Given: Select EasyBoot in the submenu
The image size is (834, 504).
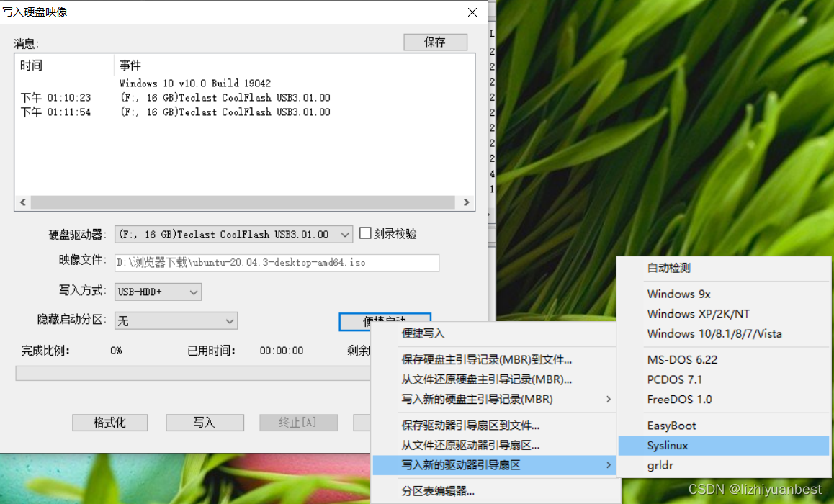Looking at the screenshot, I should [x=723, y=426].
